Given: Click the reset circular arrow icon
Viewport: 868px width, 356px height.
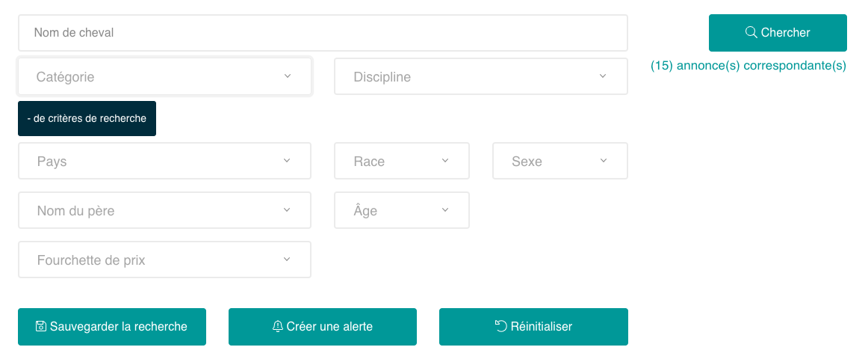Looking at the screenshot, I should click(500, 326).
